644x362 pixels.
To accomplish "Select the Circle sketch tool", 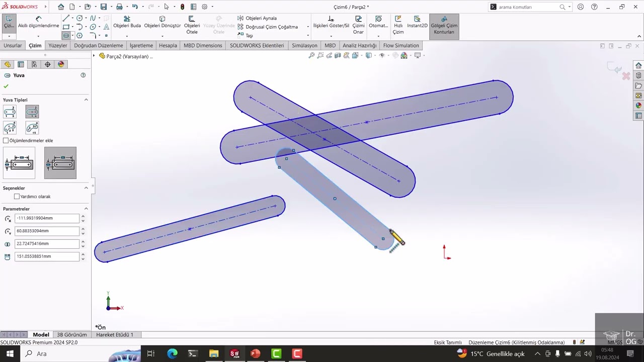I will [79, 18].
